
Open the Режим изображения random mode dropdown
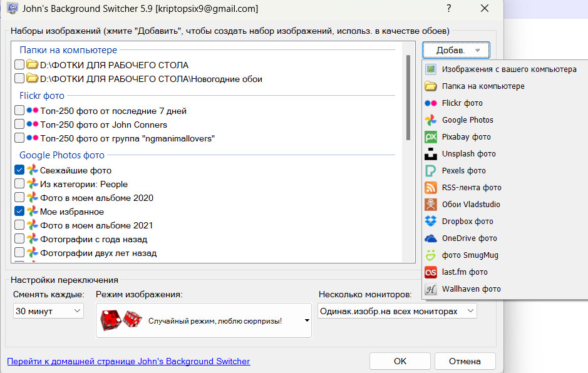pos(204,320)
